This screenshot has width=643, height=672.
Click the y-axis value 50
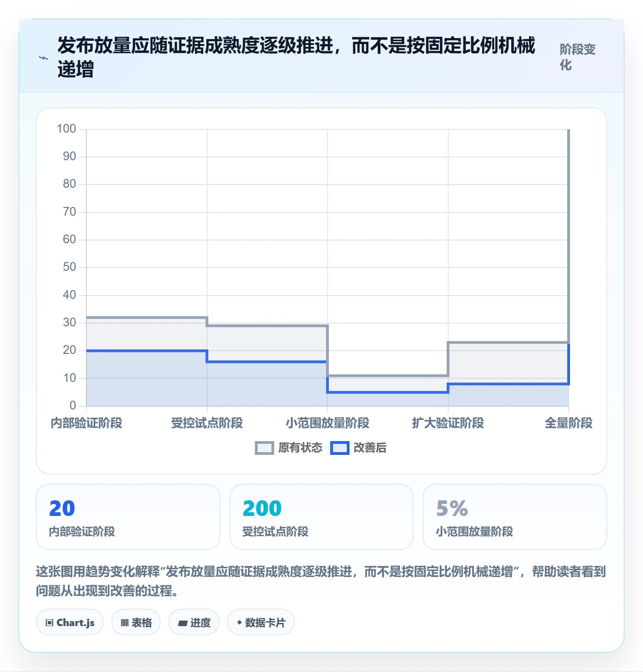pyautogui.click(x=69, y=267)
